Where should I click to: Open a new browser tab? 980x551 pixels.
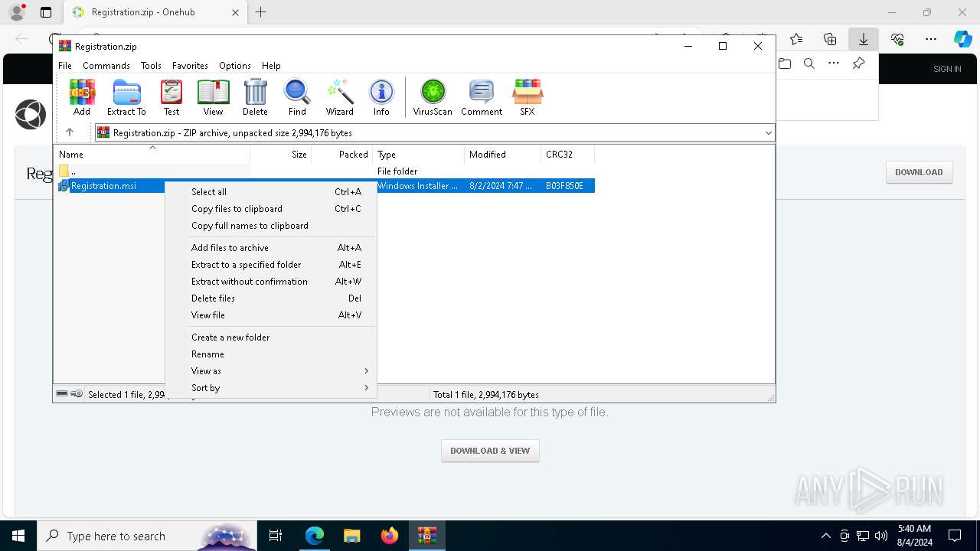(261, 12)
